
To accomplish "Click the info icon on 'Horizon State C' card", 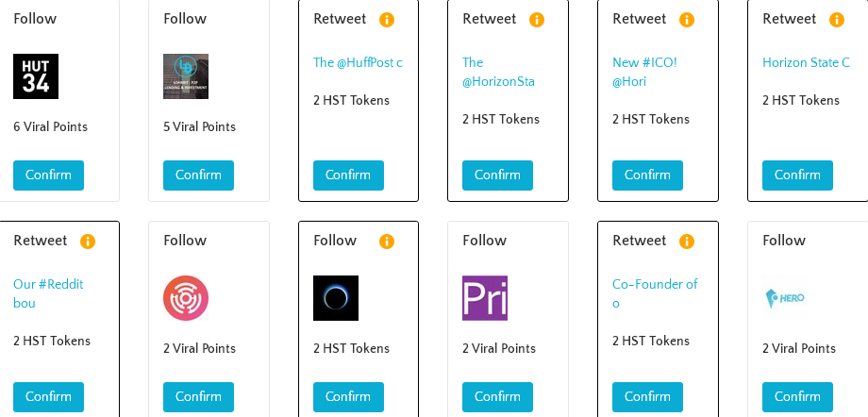I will pos(837,20).
